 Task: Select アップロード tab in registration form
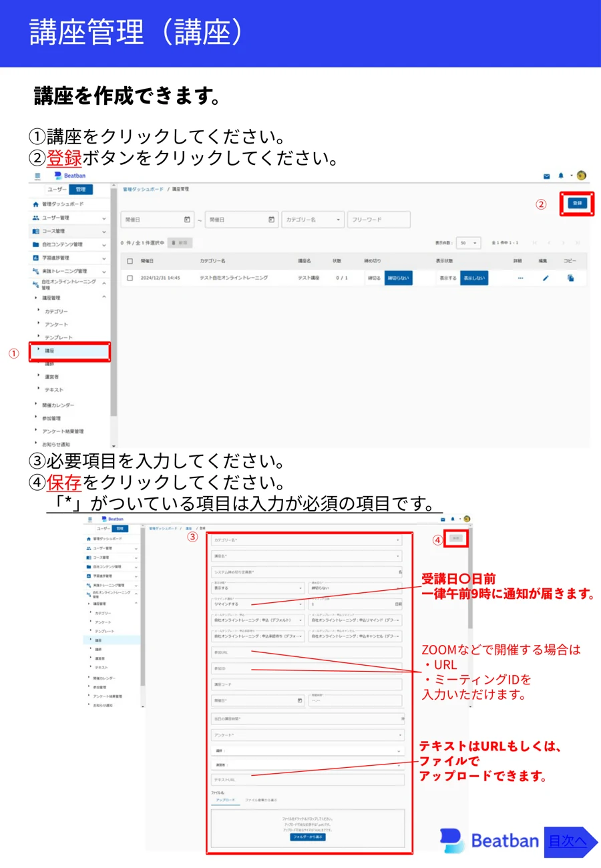tap(225, 799)
